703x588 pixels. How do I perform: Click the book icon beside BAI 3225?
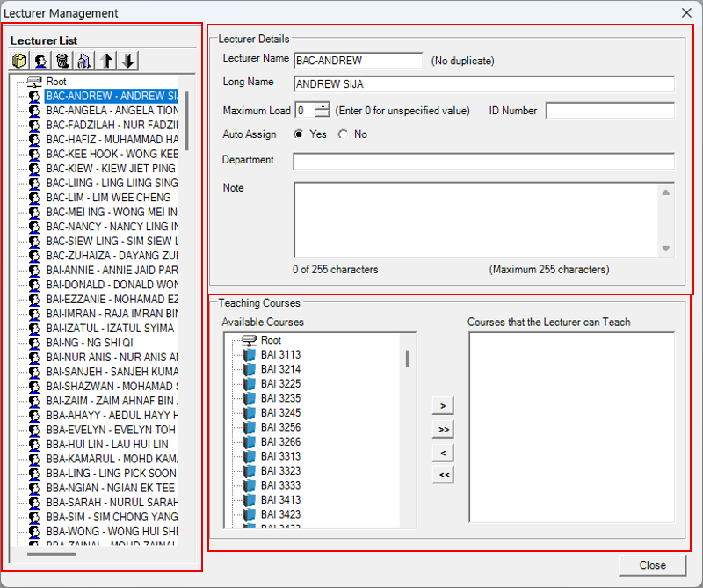(250, 384)
